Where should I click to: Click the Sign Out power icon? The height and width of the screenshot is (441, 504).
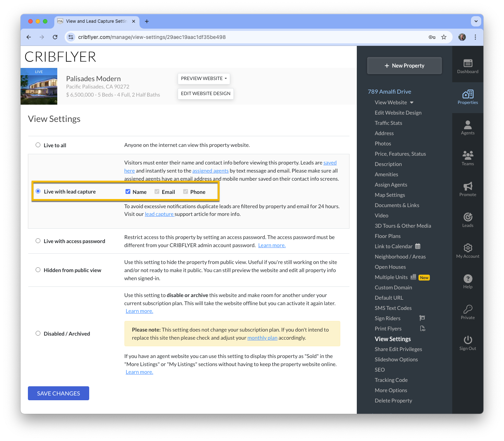coord(468,340)
